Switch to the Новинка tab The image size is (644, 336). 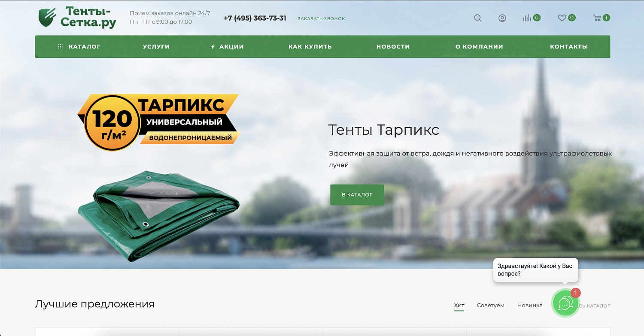click(530, 306)
